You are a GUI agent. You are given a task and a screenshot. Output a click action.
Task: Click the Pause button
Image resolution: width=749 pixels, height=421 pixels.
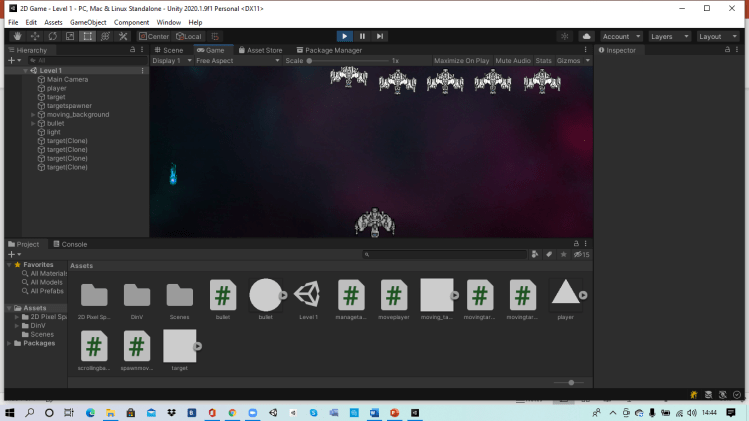click(x=363, y=36)
